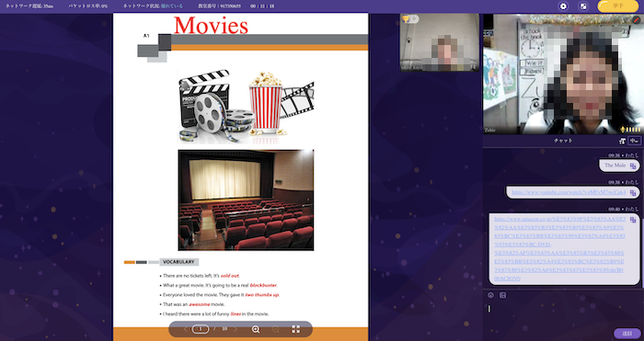Viewport: 644px width, 341px height.
Task: Translate the 'The Mule' chat message
Action: (x=633, y=165)
